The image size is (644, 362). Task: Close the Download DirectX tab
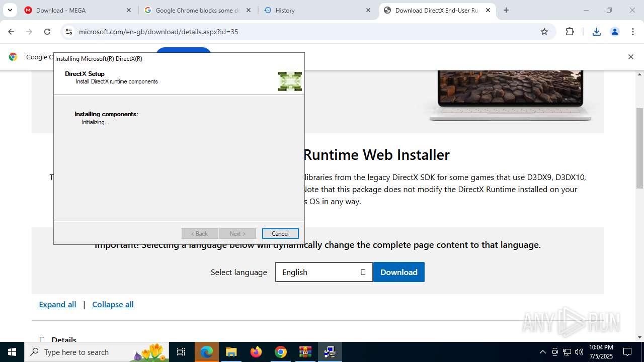pos(488,10)
